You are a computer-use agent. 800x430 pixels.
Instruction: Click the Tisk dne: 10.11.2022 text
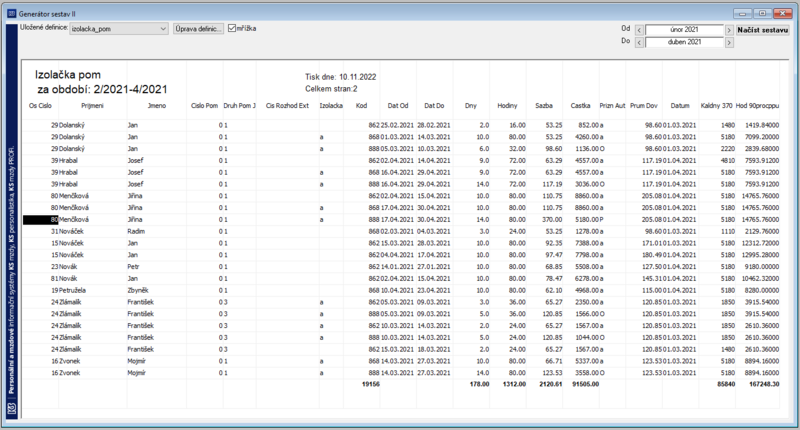pos(341,77)
